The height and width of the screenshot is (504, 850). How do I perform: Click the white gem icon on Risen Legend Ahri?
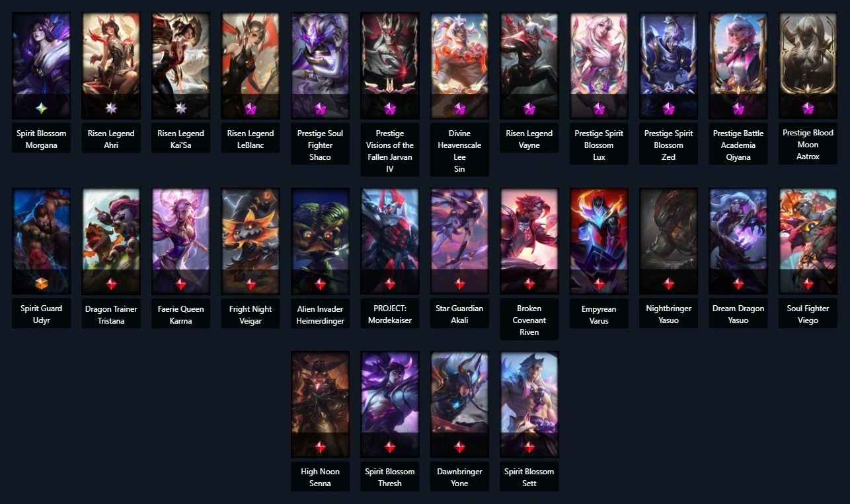coord(111,108)
